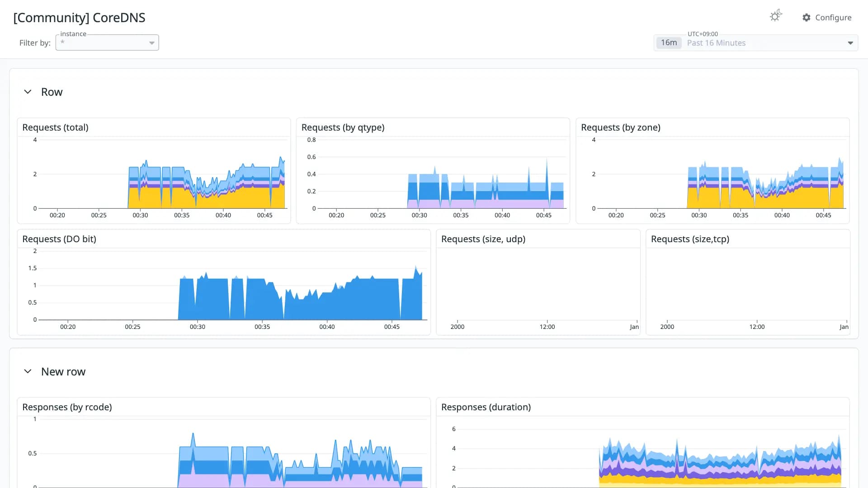Click the 00:30 tick on Requests (total) chart

[x=140, y=215]
